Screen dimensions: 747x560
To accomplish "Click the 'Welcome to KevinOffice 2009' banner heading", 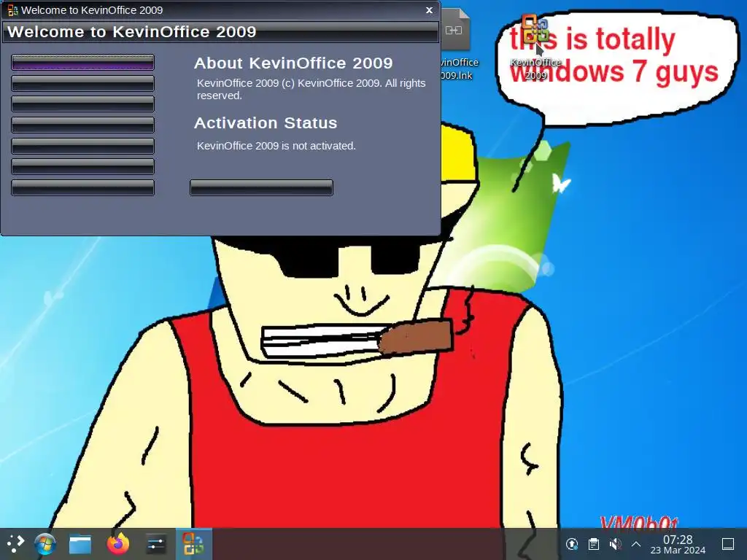I will click(x=132, y=32).
